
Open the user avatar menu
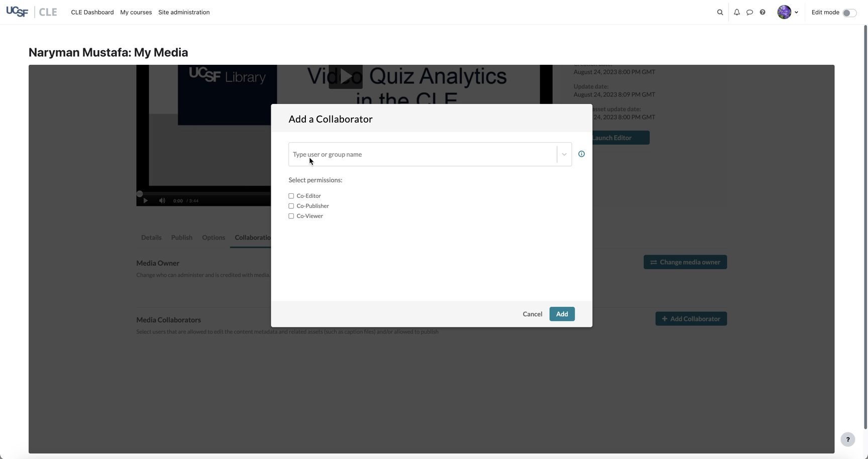pos(787,12)
